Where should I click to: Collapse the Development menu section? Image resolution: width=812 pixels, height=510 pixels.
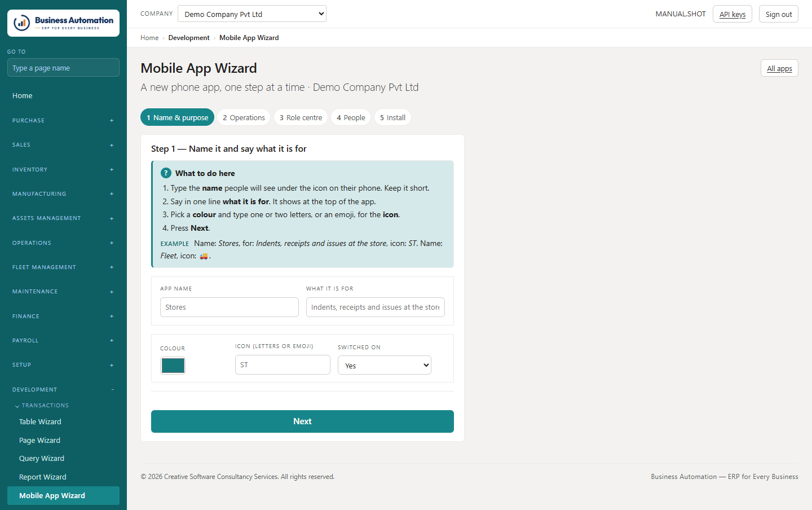pyautogui.click(x=63, y=390)
